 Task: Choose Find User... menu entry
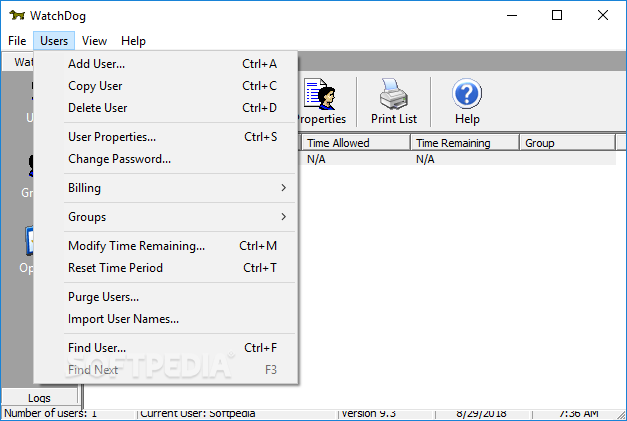pyautogui.click(x=166, y=347)
